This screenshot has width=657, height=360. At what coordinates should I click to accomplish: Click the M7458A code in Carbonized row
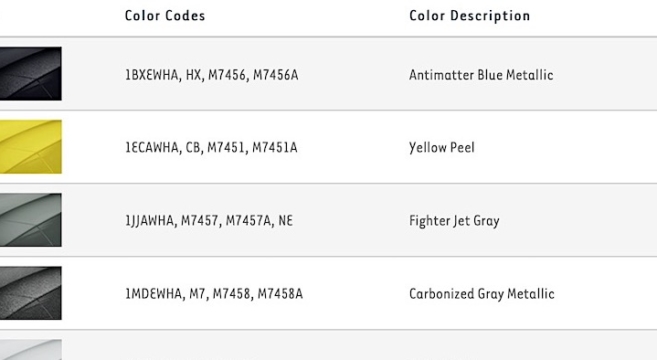(x=280, y=294)
